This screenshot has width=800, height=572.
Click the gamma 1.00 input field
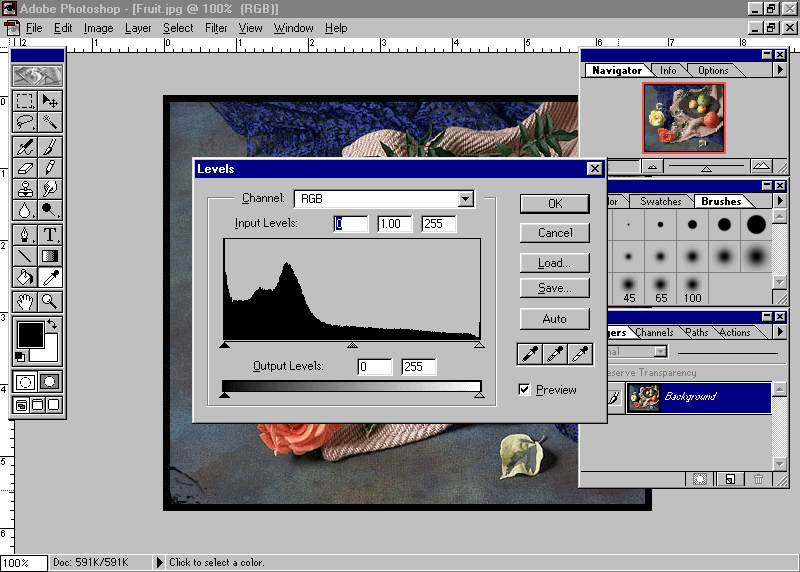[394, 223]
